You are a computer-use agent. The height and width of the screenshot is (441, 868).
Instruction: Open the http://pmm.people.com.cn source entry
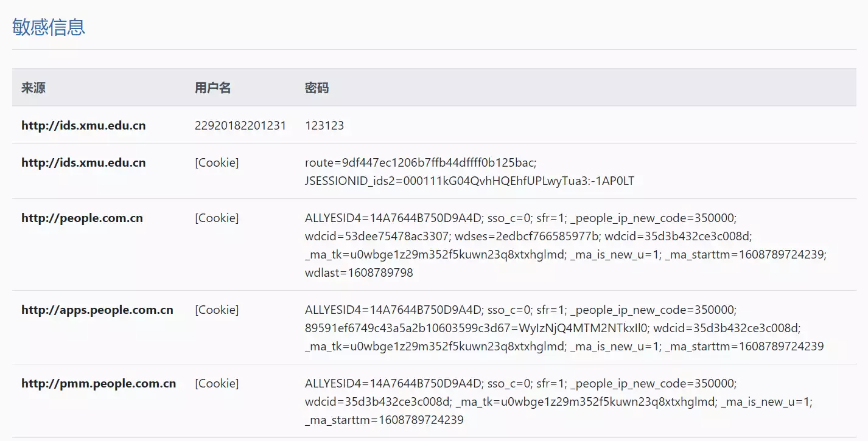pos(99,383)
